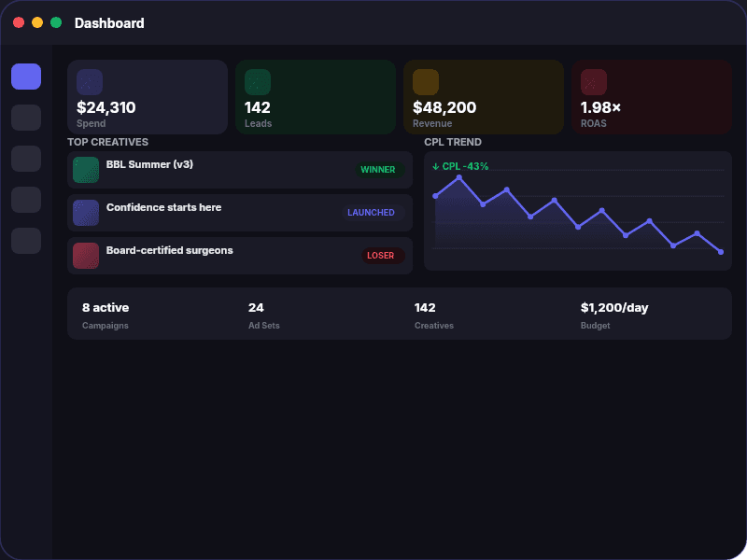Click the WINNER status badge
The height and width of the screenshot is (560, 747).
point(379,170)
